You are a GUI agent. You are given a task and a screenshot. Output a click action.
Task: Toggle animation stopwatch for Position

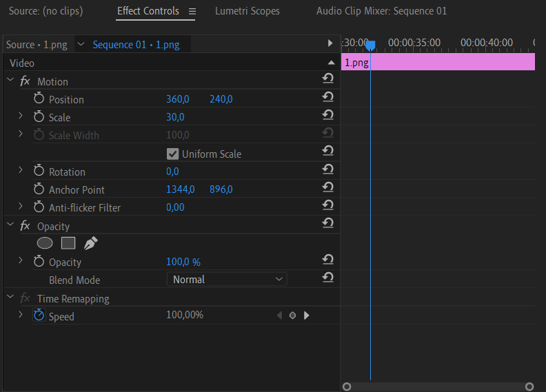39,99
